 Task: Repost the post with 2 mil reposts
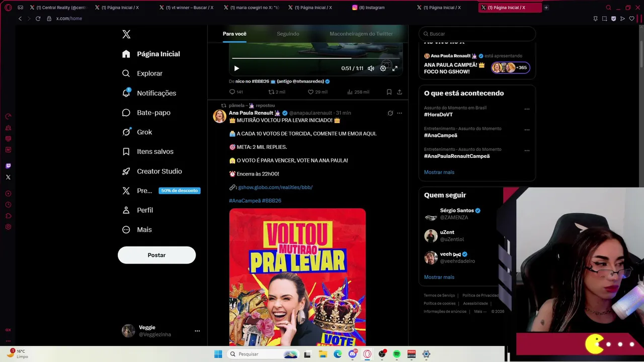pos(277,92)
